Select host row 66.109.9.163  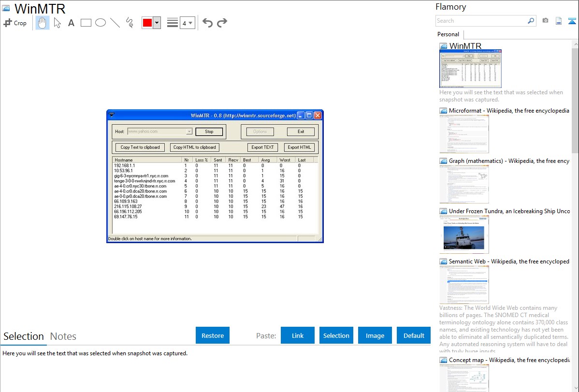pyautogui.click(x=214, y=202)
